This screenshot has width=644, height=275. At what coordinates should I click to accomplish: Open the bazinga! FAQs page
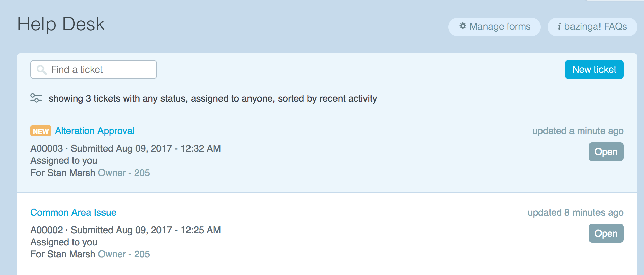(592, 27)
